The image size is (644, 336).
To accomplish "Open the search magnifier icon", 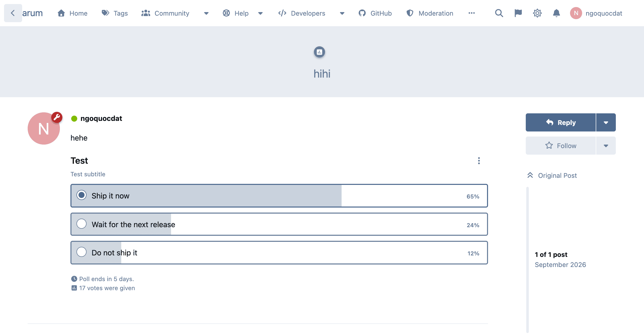I will pyautogui.click(x=499, y=13).
